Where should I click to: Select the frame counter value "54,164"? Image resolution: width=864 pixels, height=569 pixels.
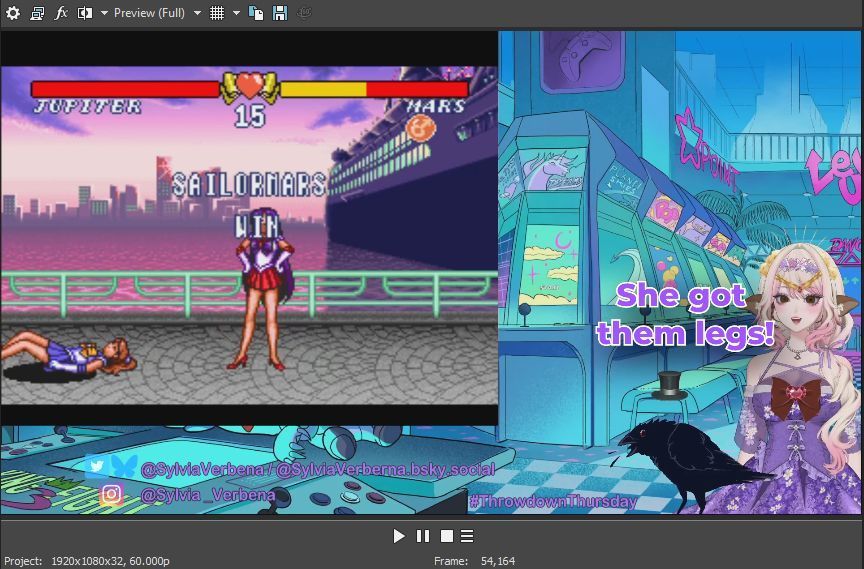[x=498, y=561]
